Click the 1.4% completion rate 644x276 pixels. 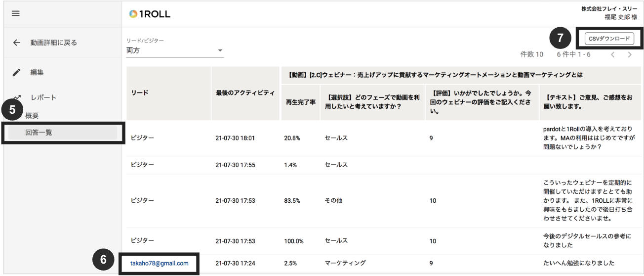(x=290, y=165)
